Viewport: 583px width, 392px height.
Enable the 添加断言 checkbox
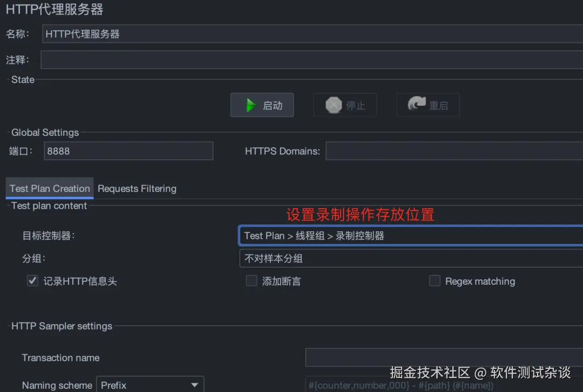coord(252,280)
